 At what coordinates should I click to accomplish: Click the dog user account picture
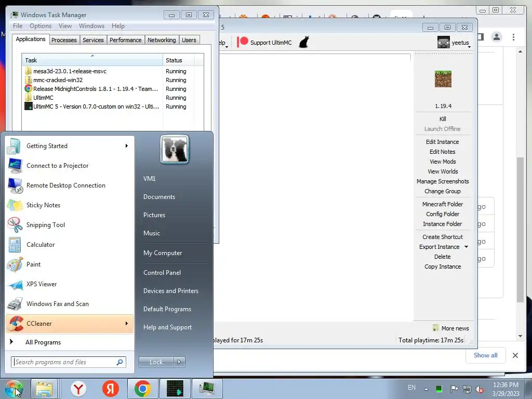tap(175, 149)
